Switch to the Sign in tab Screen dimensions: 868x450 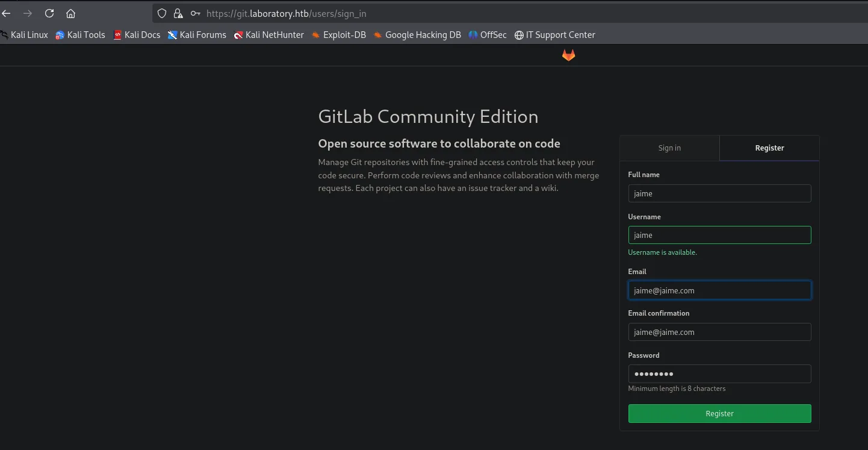[669, 148]
